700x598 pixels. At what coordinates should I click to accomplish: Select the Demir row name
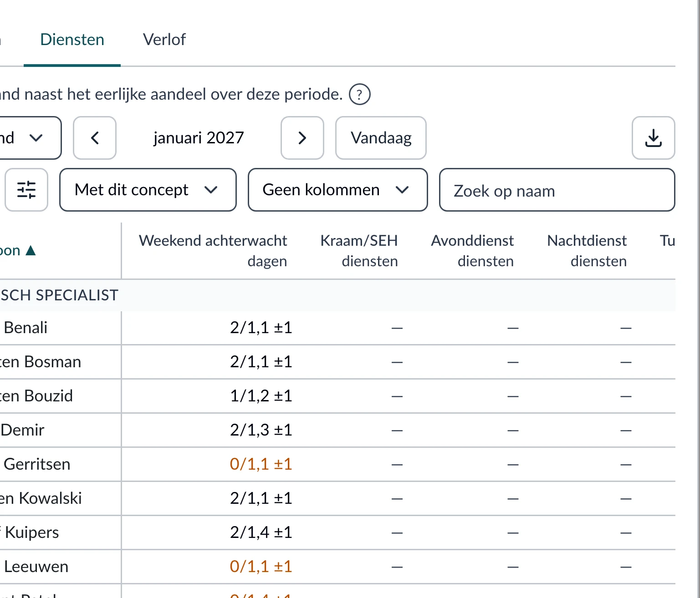(22, 430)
